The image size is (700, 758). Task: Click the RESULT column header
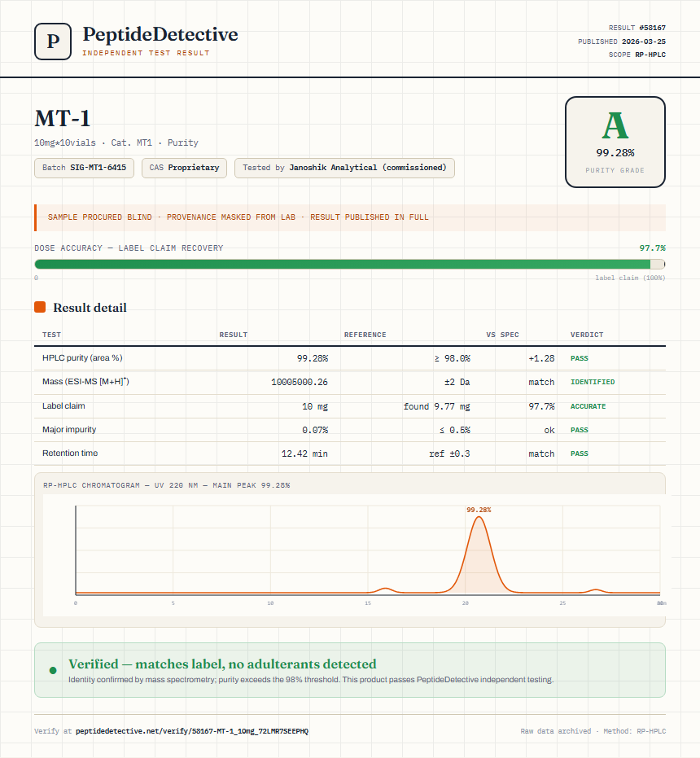(x=234, y=335)
